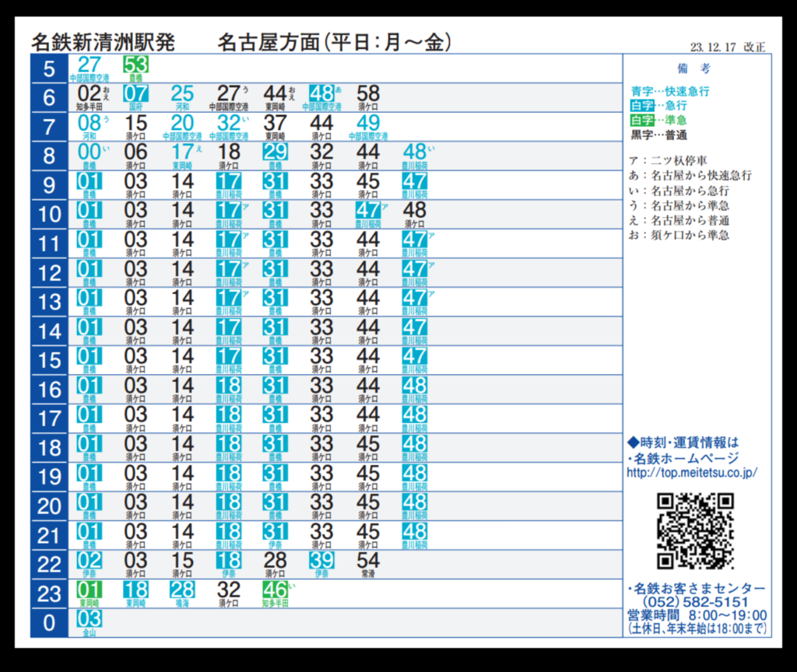Click the 備考 header in the notes panel
Screen dimensions: 797x672
click(693, 68)
